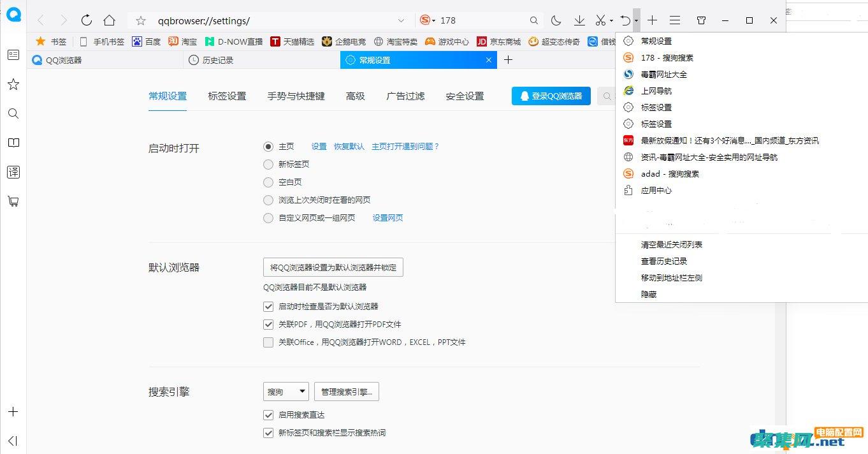Click the 登录QQ浏览器 button
Image resolution: width=868 pixels, height=454 pixels.
(551, 96)
